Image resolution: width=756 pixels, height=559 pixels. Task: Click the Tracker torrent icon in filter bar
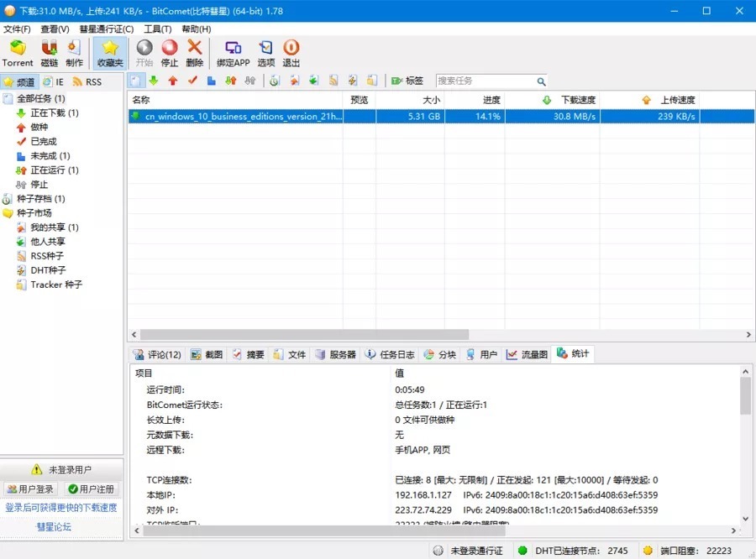click(x=372, y=81)
